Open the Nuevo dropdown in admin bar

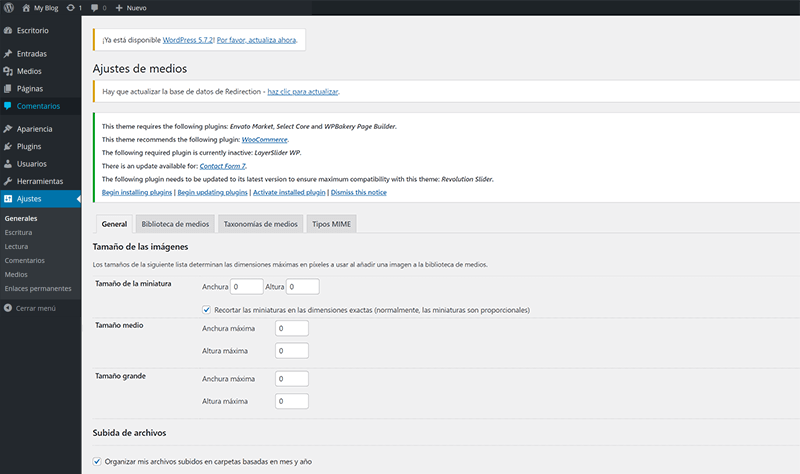[133, 8]
